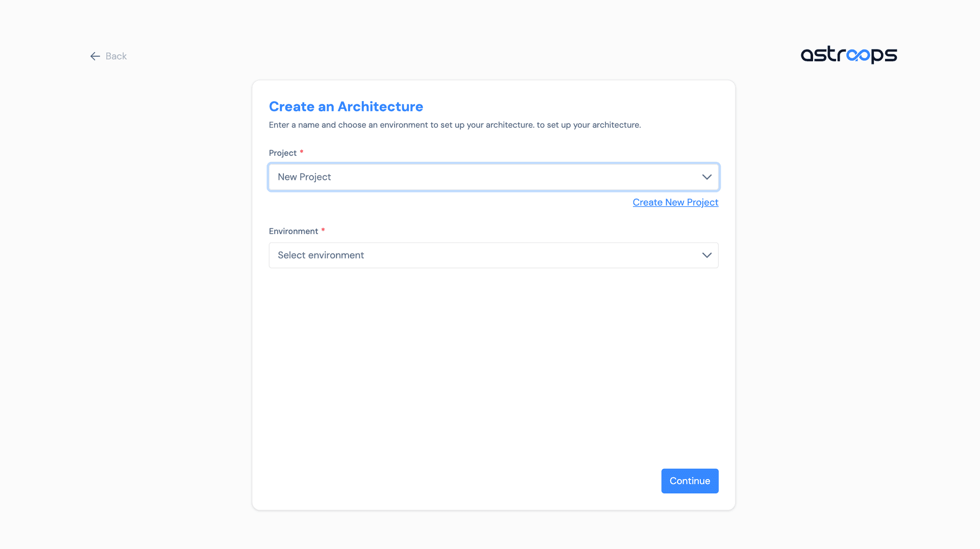The height and width of the screenshot is (549, 980).
Task: Click the Environment dropdown chevron
Action: (707, 255)
